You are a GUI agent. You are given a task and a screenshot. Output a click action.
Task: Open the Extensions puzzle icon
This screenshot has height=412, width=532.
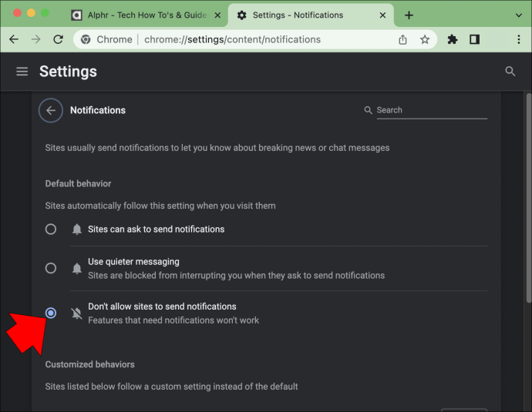pos(453,39)
